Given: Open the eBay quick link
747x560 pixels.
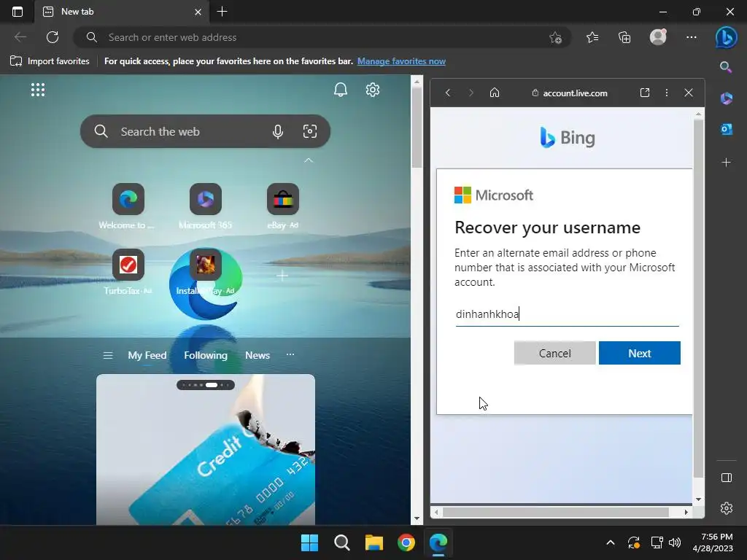Looking at the screenshot, I should pyautogui.click(x=282, y=206).
